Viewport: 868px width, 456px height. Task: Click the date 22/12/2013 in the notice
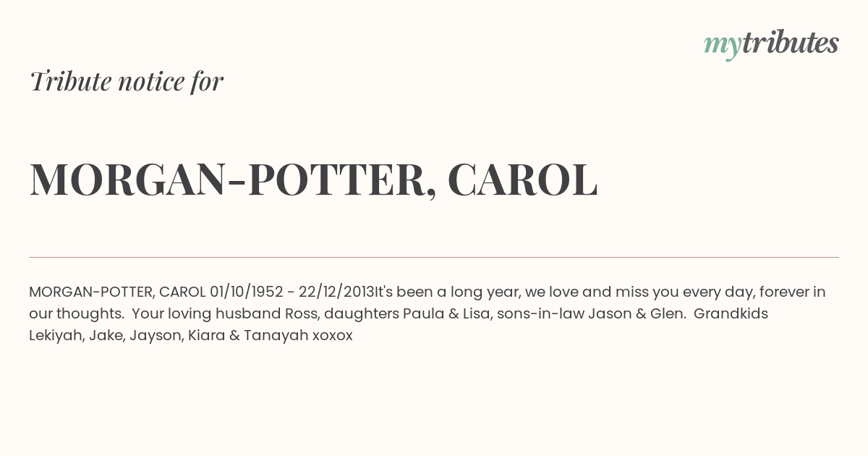tap(336, 292)
